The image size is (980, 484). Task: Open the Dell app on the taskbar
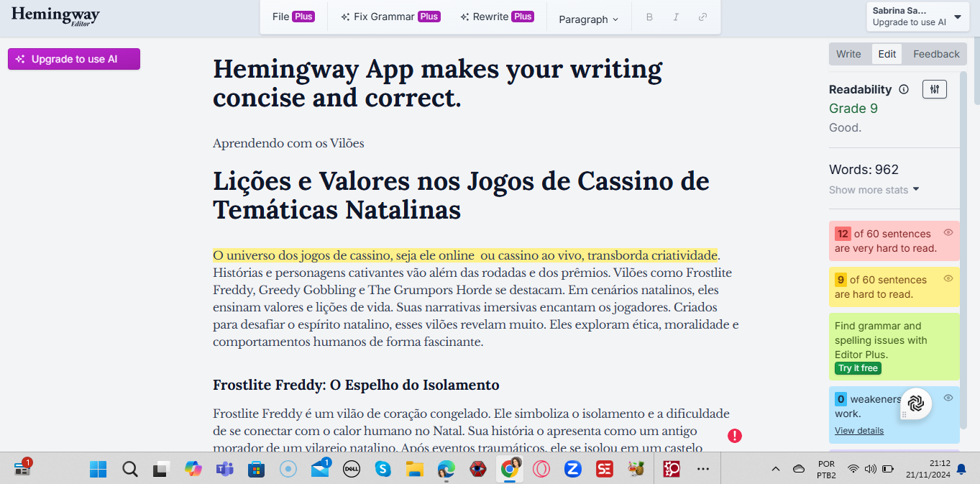point(352,470)
